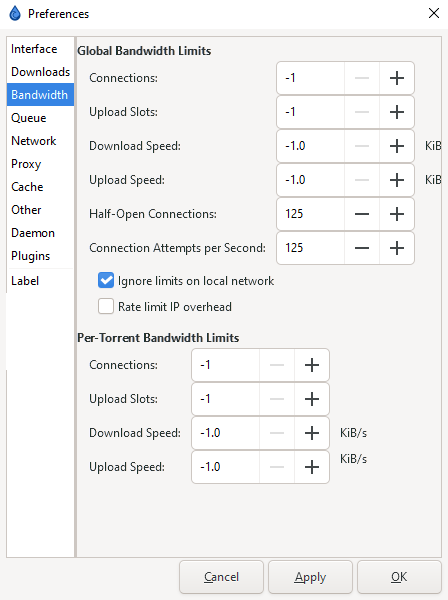This screenshot has width=448, height=600.
Task: Confirm preferences with OK button
Action: pos(399,577)
